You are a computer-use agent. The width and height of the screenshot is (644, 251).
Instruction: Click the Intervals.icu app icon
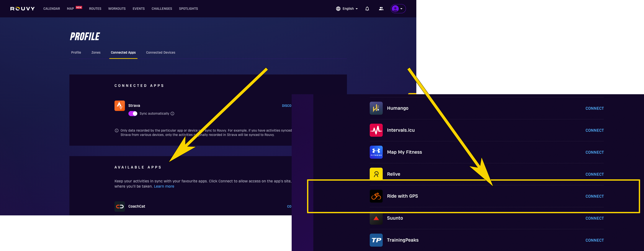(x=376, y=130)
